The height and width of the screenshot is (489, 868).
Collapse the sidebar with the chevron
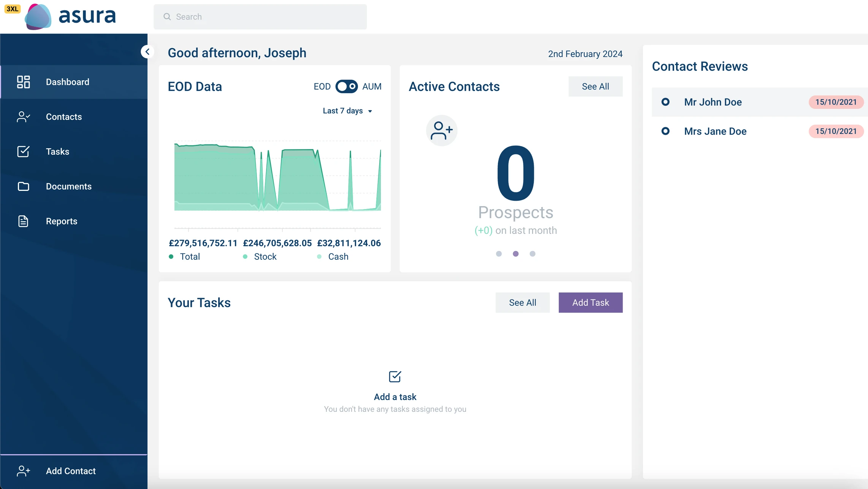click(147, 52)
